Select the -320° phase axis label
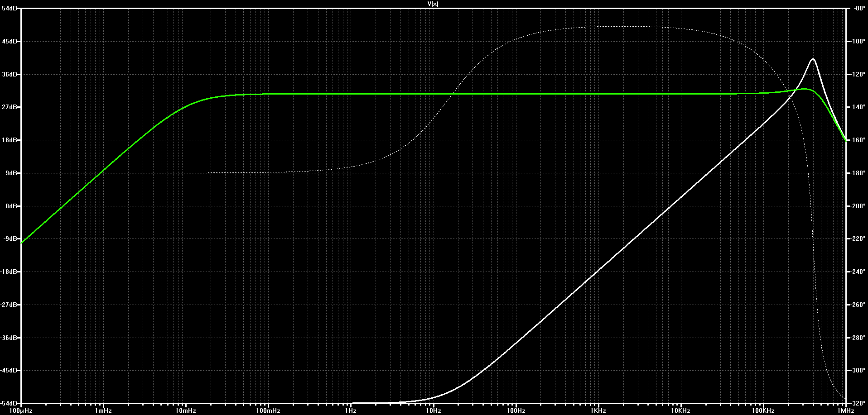 point(858,403)
